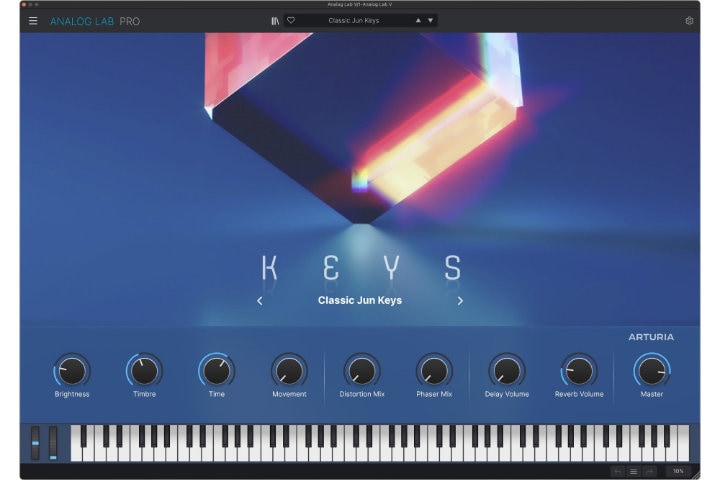Screen dimensions: 720x480
Task: Open the settings gear icon
Action: pyautogui.click(x=689, y=21)
